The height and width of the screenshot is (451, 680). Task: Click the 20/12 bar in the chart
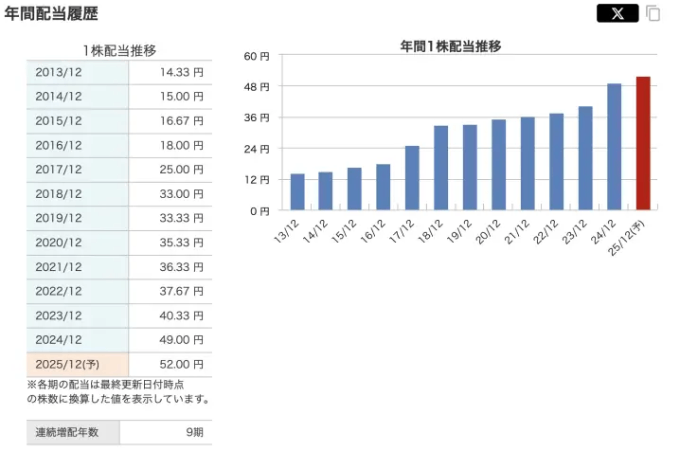coord(498,165)
